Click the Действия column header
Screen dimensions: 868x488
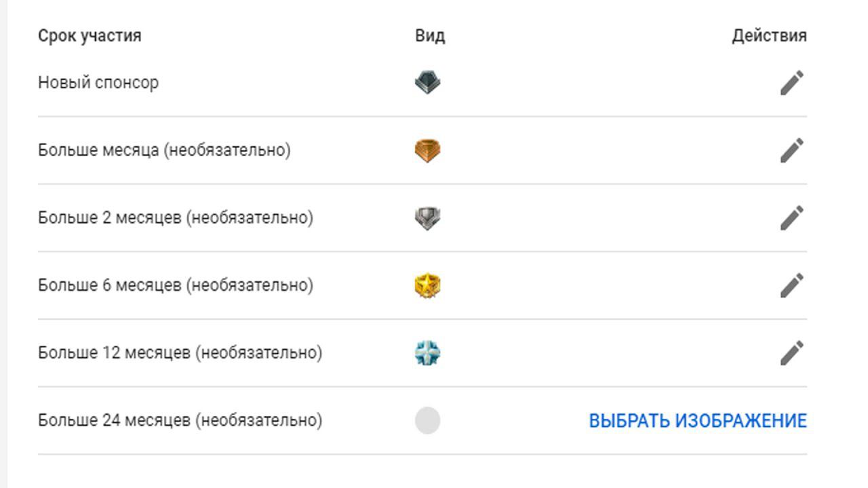pos(769,36)
